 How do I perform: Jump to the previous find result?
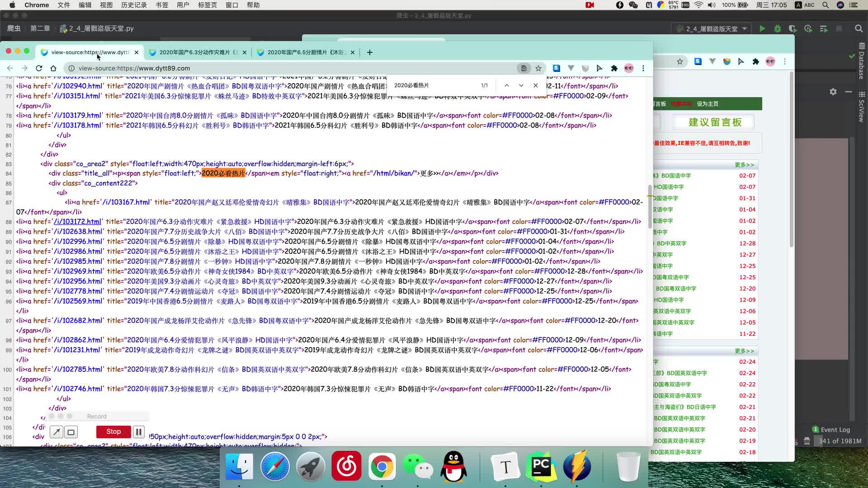point(507,85)
